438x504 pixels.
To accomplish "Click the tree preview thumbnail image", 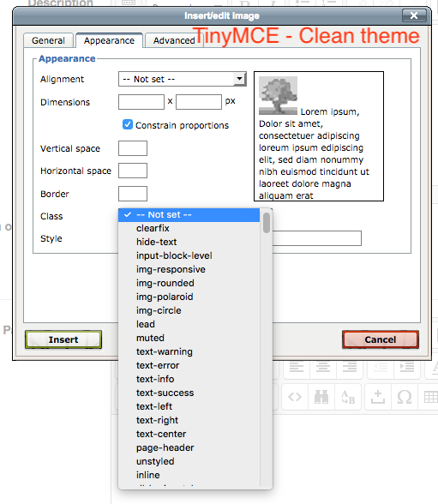I will point(278,95).
